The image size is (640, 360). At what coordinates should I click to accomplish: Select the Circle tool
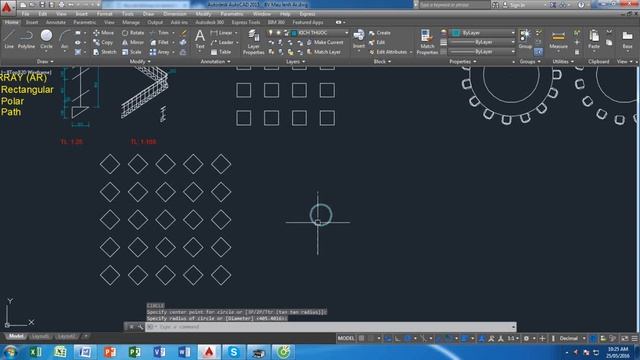point(47,39)
